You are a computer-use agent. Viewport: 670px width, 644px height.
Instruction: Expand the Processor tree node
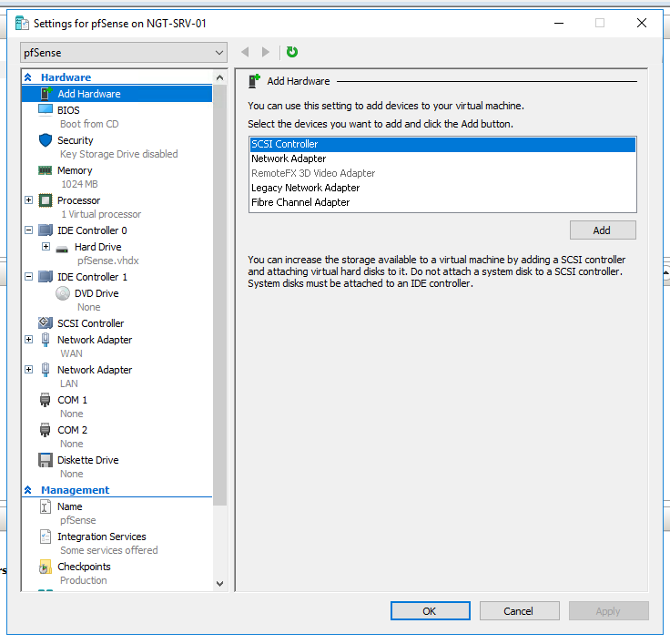click(29, 200)
